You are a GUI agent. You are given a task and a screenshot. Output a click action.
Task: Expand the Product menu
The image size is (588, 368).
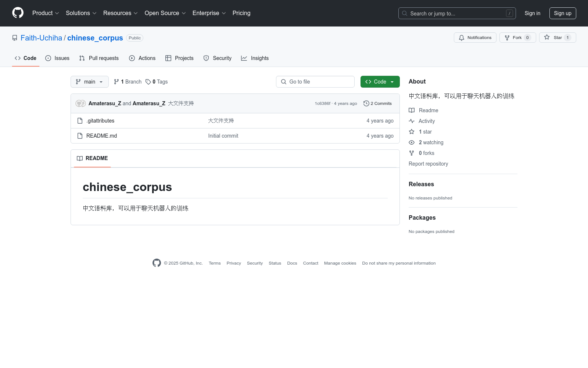[x=46, y=13]
